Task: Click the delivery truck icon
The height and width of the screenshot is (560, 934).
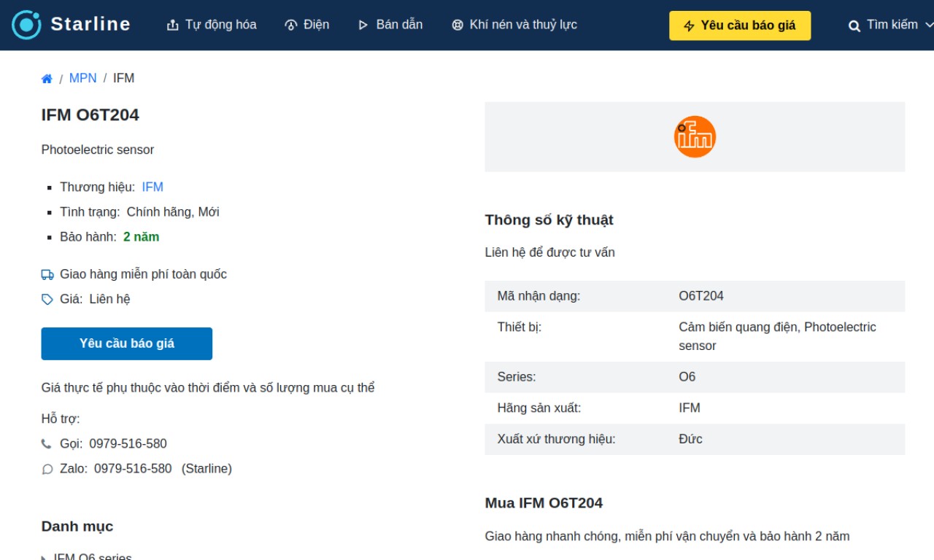Action: (47, 275)
